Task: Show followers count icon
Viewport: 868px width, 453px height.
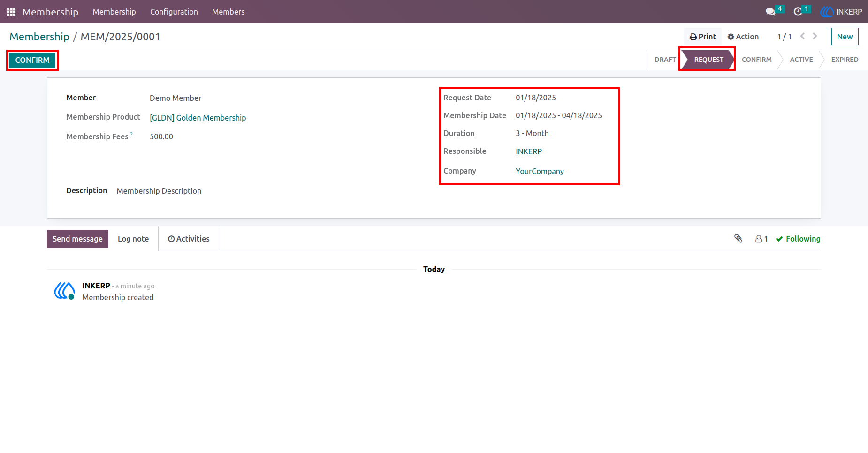Action: pyautogui.click(x=761, y=239)
